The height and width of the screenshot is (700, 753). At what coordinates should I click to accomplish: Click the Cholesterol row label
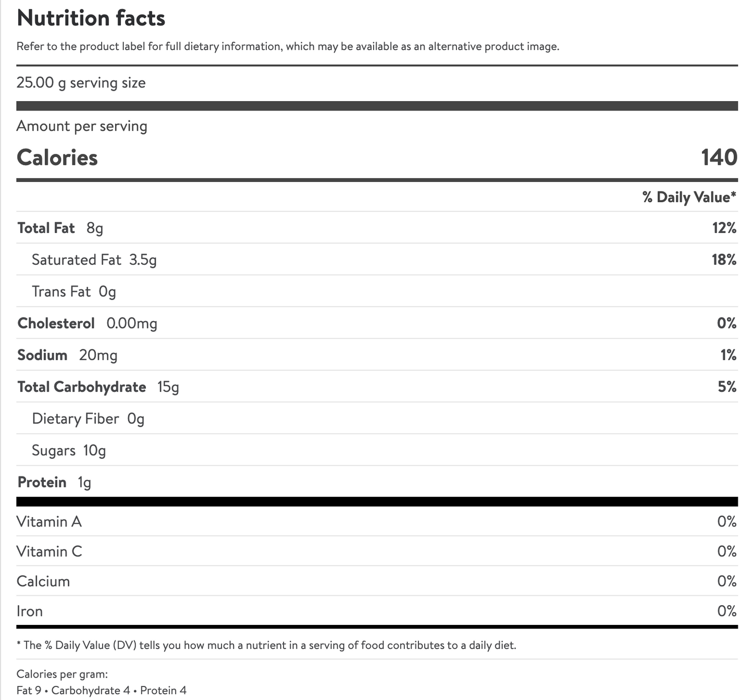(56, 324)
